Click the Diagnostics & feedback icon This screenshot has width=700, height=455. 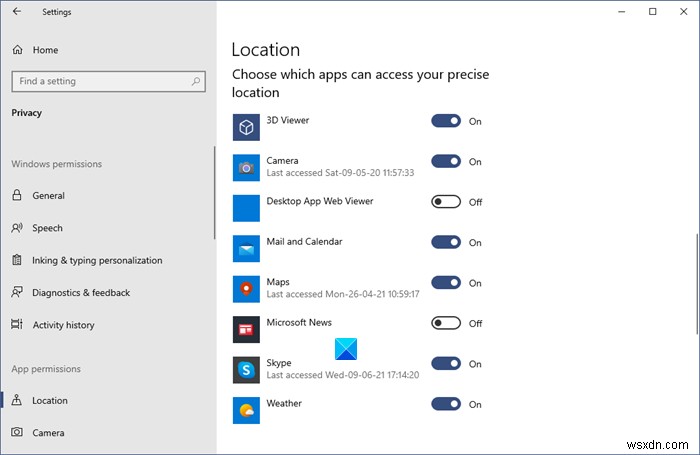17,292
